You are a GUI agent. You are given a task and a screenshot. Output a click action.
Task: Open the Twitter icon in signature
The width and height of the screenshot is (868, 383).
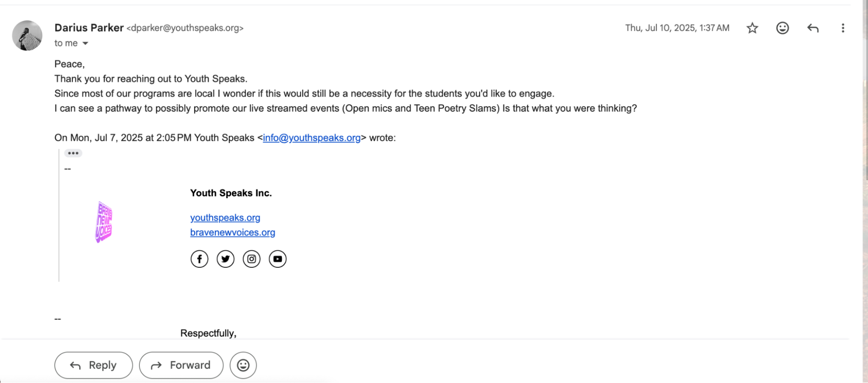(225, 259)
